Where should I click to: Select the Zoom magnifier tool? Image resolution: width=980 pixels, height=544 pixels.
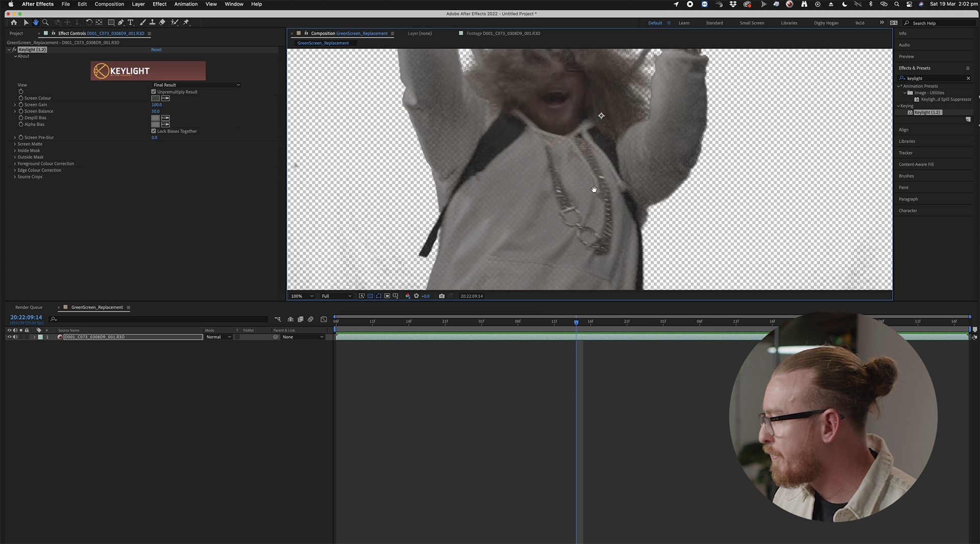(45, 22)
